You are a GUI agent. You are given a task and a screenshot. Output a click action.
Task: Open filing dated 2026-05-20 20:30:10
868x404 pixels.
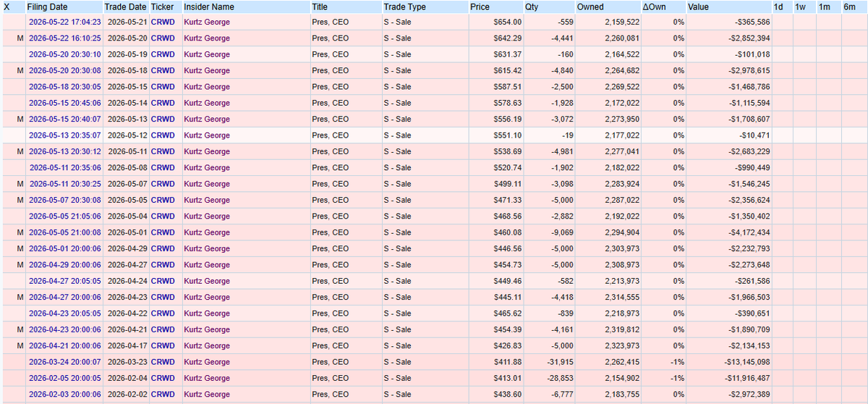pyautogui.click(x=64, y=54)
